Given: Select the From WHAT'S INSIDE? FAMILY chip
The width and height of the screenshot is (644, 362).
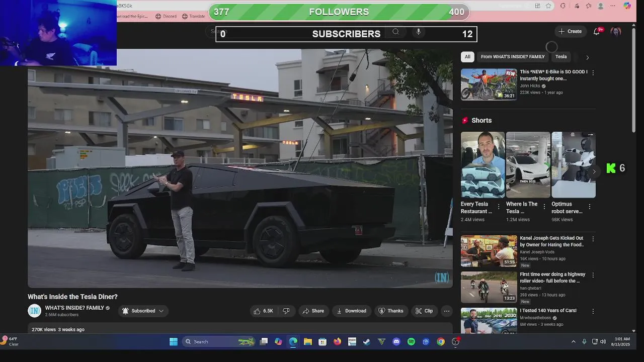Looking at the screenshot, I should point(513,57).
